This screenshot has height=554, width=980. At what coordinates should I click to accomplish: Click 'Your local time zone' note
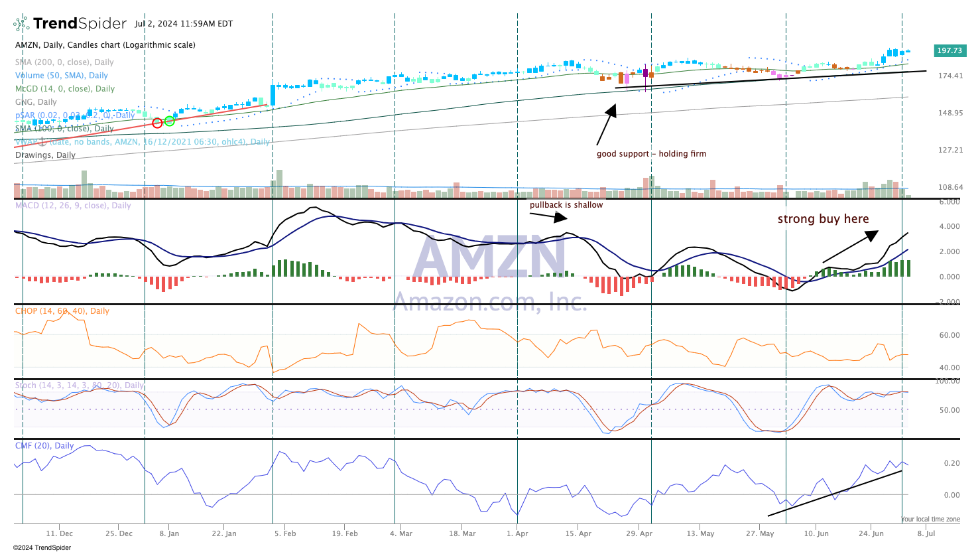pos(930,519)
